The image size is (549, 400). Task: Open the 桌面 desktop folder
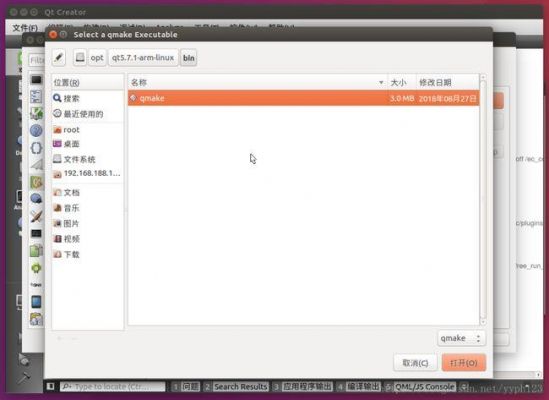coord(88,144)
